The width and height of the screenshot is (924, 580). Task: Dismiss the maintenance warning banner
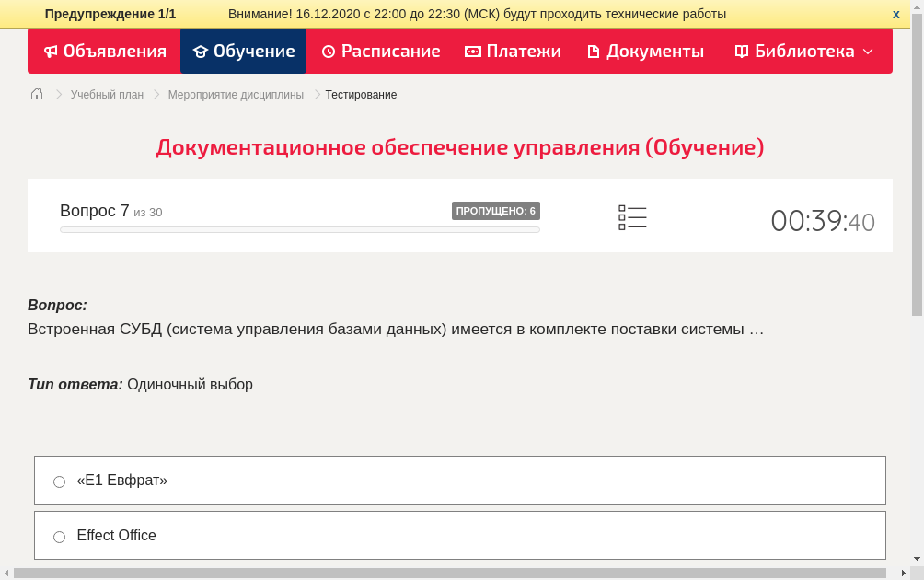point(895,13)
